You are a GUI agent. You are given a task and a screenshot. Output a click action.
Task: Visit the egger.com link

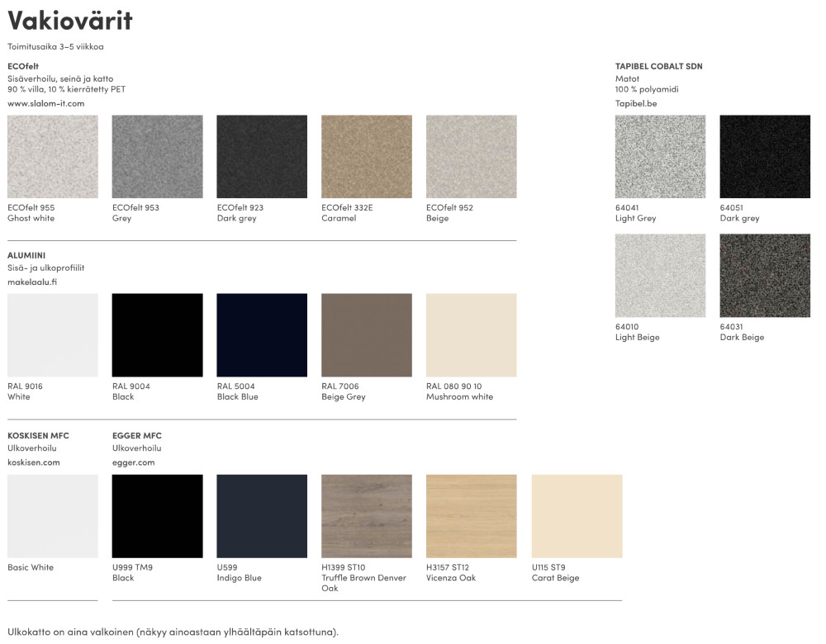coord(133,462)
